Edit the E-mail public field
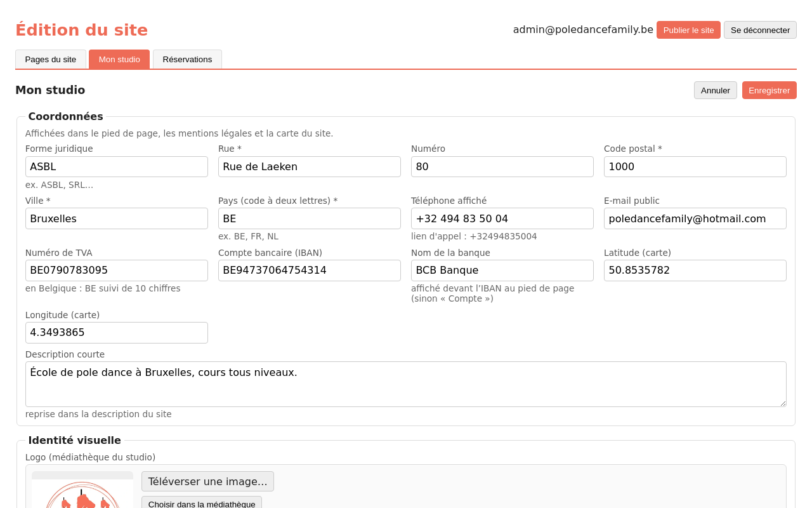This screenshot has height=508, width=812. (695, 218)
